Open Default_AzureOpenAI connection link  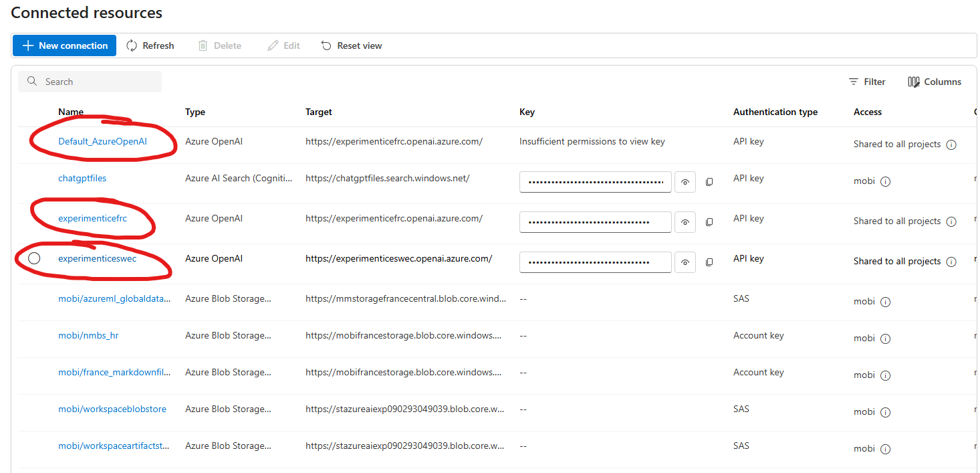point(102,141)
